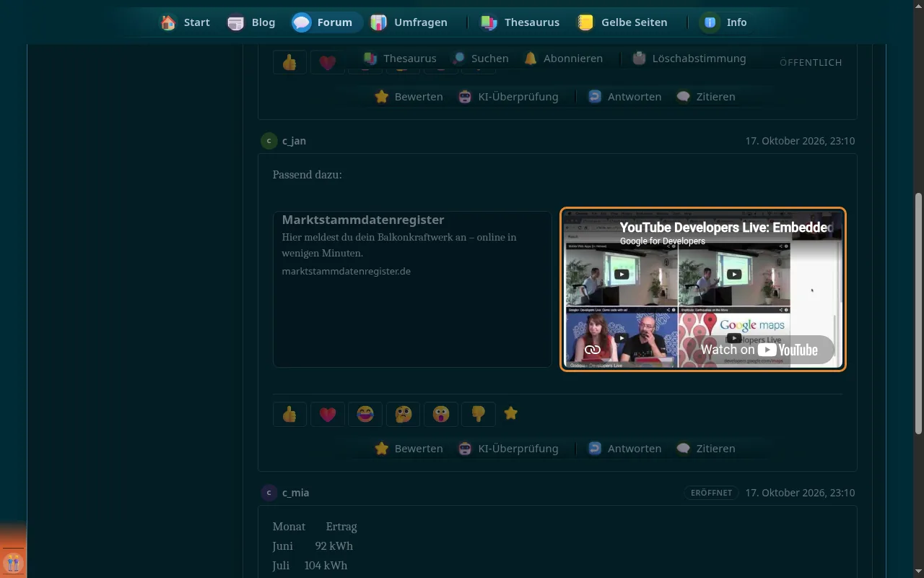Open Start in the top navigation
924x578 pixels.
click(x=185, y=22)
